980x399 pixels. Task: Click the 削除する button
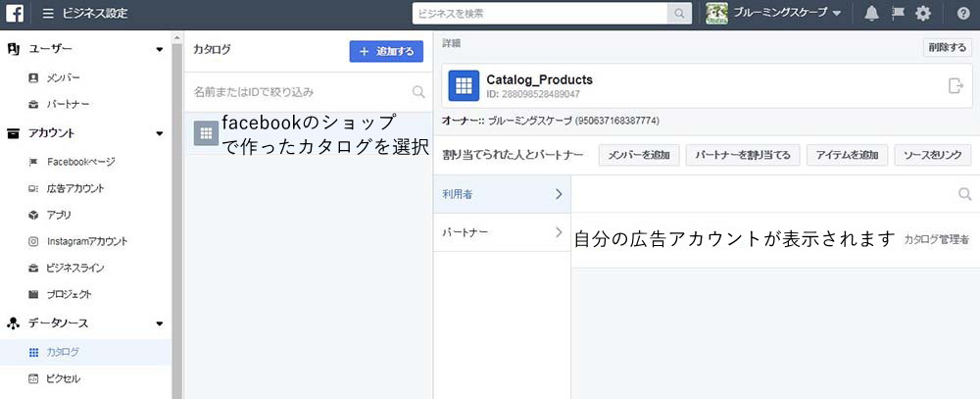point(948,47)
